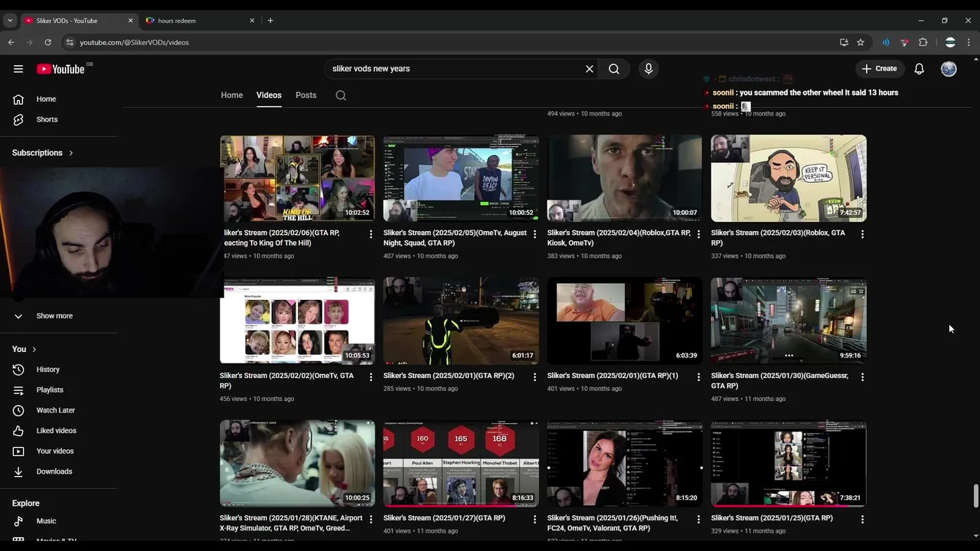The height and width of the screenshot is (551, 980).
Task: Open options for 2025/01/28 stream video
Action: 371,519
